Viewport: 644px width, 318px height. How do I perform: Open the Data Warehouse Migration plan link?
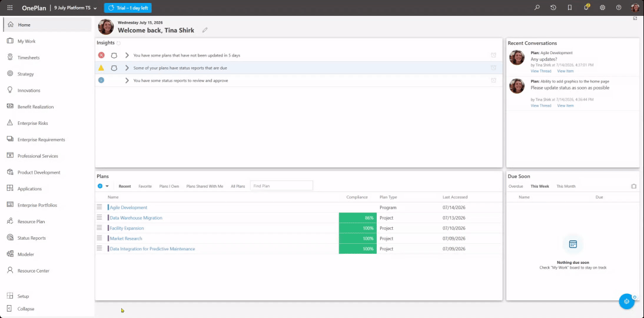click(136, 218)
